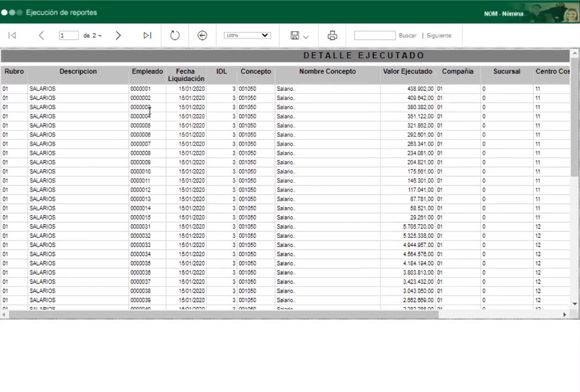The height and width of the screenshot is (392, 580).
Task: Click the Siguiente link
Action: [x=439, y=35]
